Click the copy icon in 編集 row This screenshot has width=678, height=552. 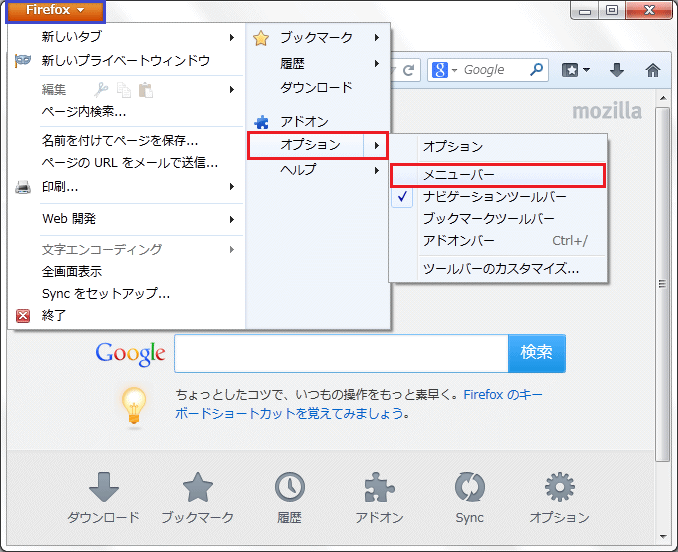coord(124,90)
